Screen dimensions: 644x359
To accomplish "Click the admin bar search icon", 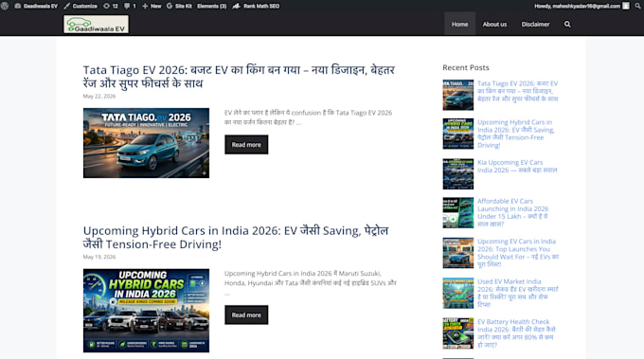I will pos(638,6).
